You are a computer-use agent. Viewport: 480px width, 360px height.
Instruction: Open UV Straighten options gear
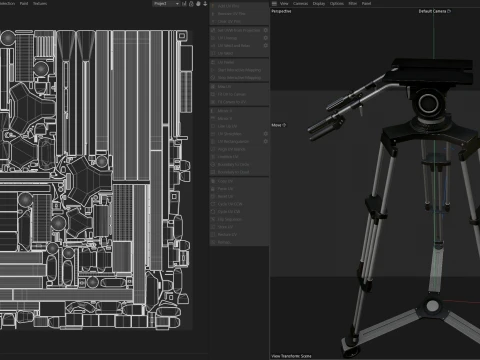(x=266, y=134)
